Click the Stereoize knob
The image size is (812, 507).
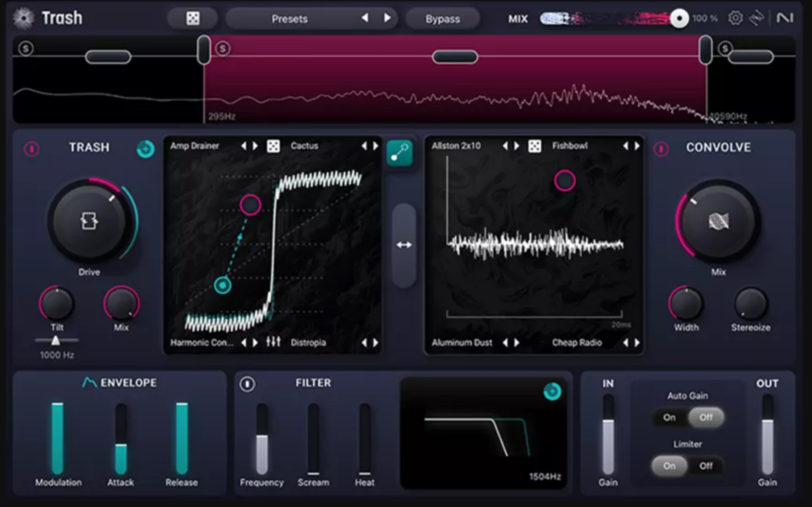pyautogui.click(x=751, y=303)
